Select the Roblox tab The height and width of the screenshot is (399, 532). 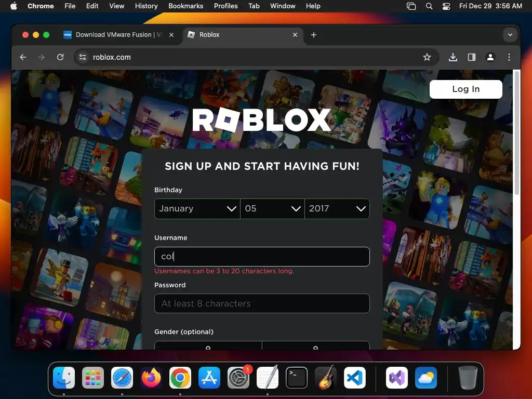pyautogui.click(x=243, y=35)
